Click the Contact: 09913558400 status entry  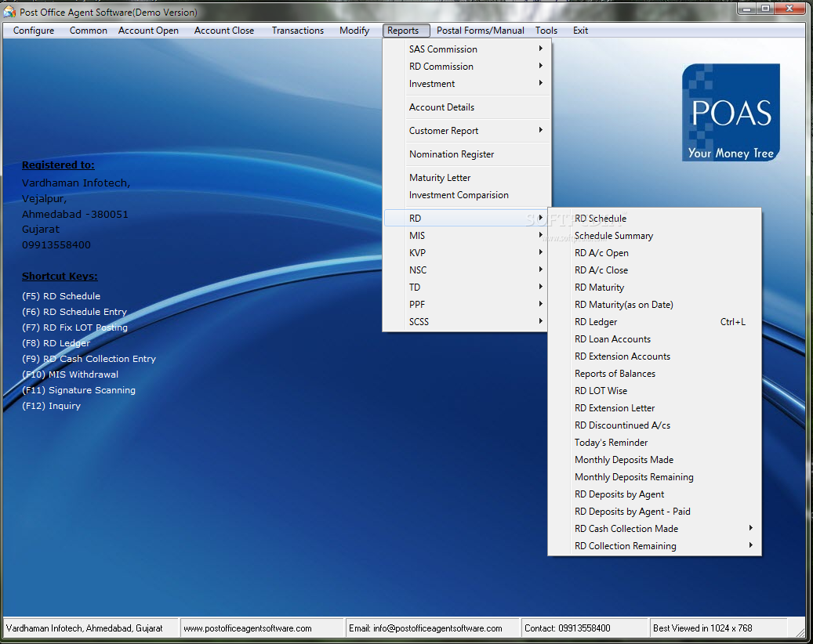(568, 628)
